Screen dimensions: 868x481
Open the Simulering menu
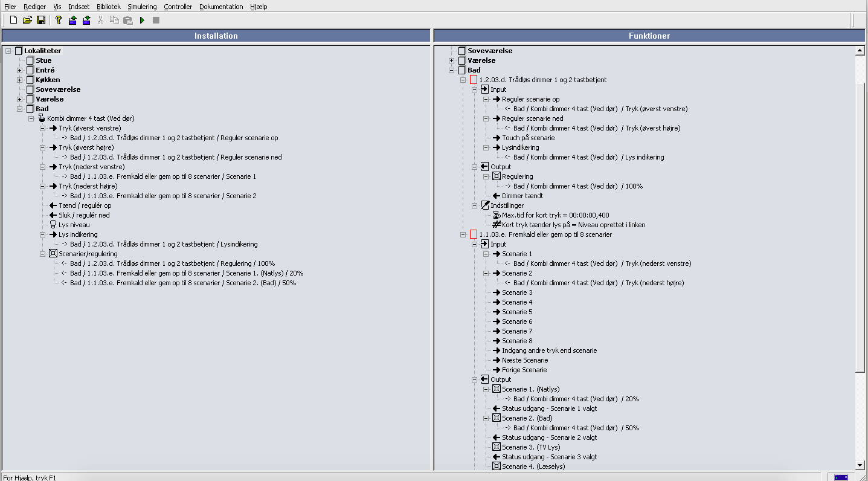pos(142,7)
